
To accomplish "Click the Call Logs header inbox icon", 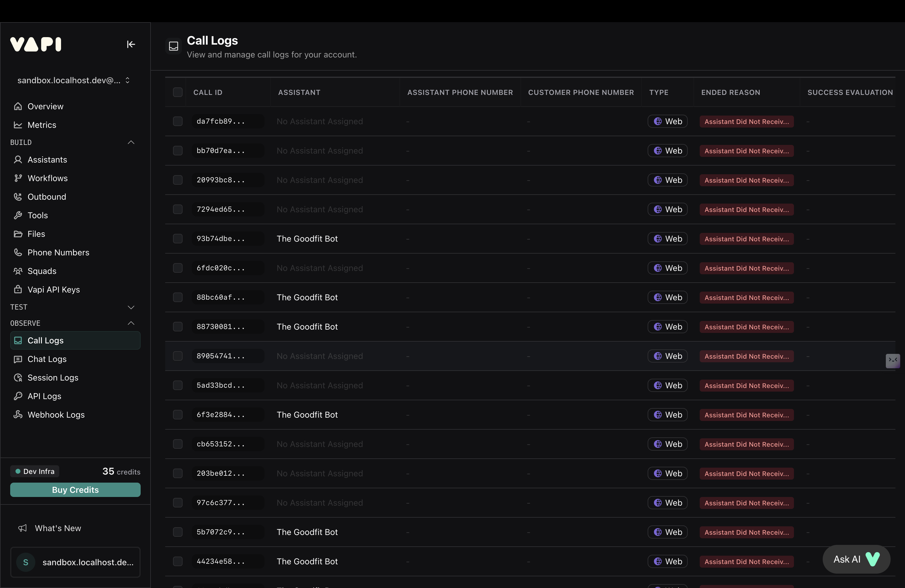I will (x=173, y=46).
